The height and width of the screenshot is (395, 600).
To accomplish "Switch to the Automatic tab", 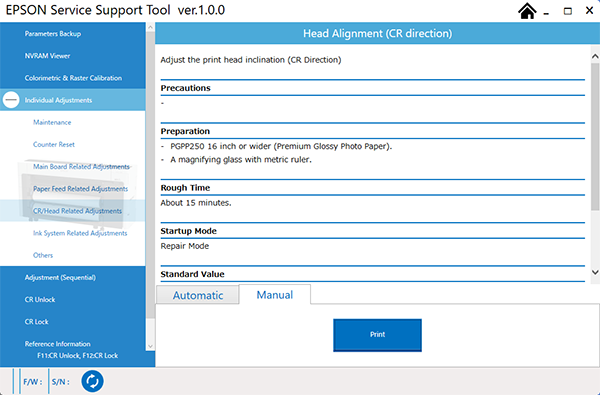I will point(198,295).
